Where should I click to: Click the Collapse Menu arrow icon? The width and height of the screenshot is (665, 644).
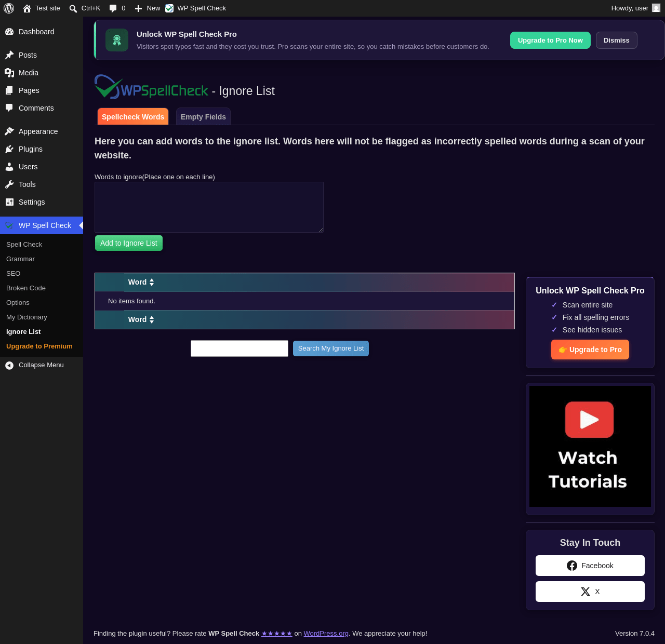[x=9, y=365]
